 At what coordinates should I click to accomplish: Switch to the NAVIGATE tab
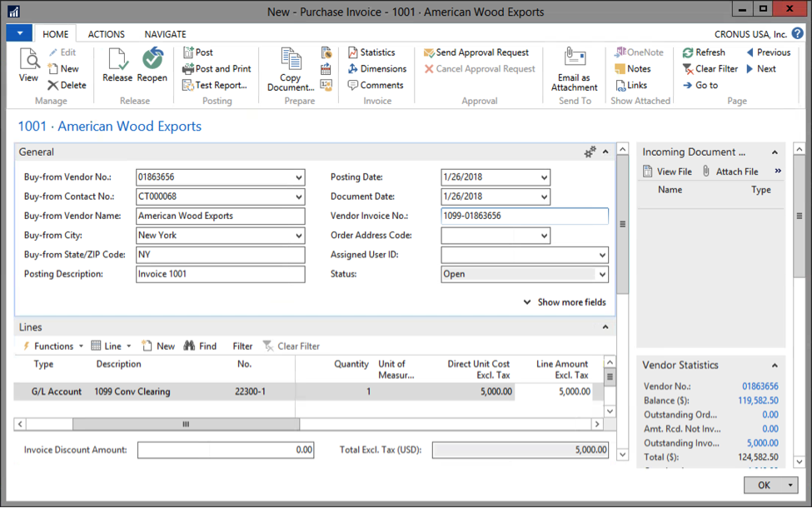pos(165,34)
